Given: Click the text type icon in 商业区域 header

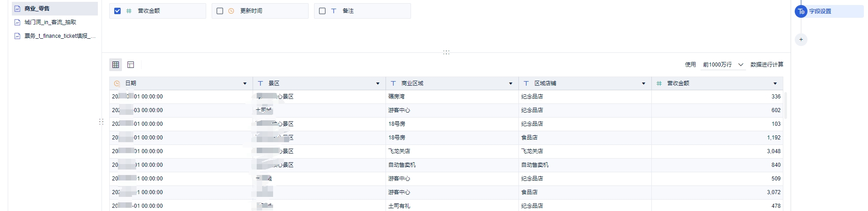Looking at the screenshot, I should pyautogui.click(x=393, y=83).
